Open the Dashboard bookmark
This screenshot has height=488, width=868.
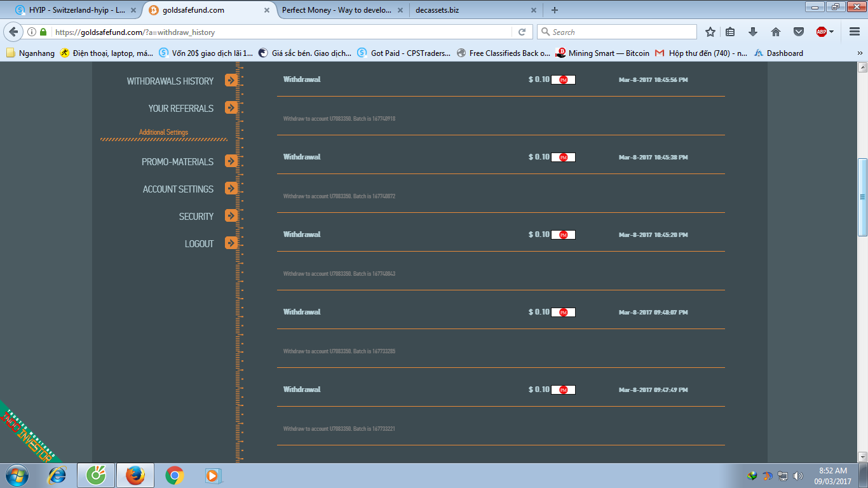[x=778, y=53]
